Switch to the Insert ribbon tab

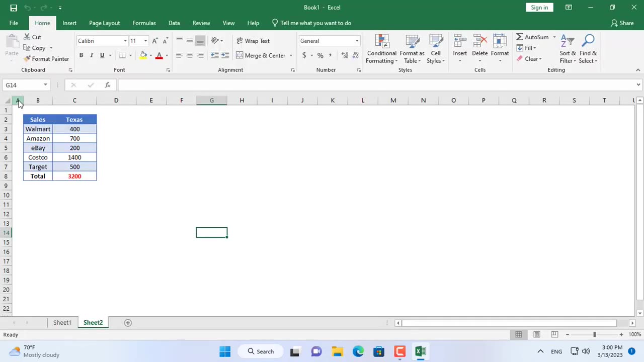[69, 23]
